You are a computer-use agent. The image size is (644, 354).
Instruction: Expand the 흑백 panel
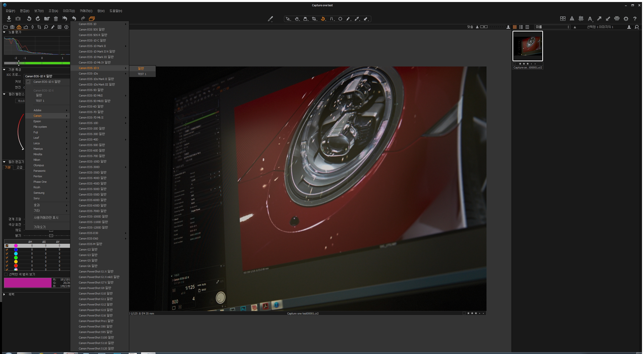pos(4,294)
